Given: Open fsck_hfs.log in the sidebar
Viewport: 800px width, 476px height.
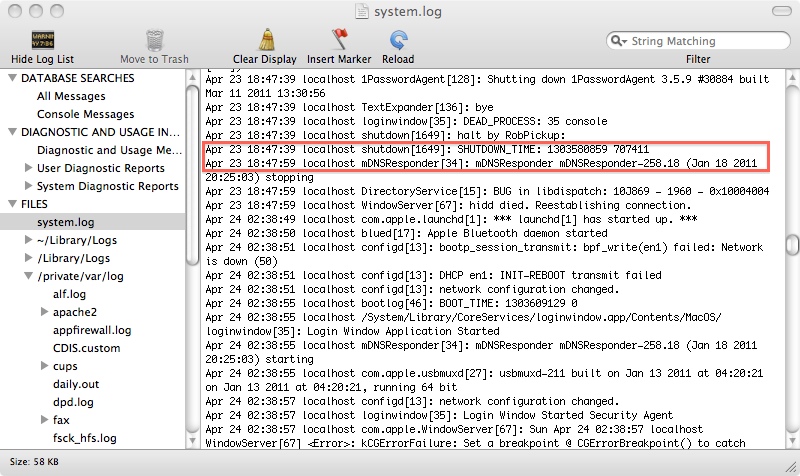Looking at the screenshot, I should click(x=85, y=438).
